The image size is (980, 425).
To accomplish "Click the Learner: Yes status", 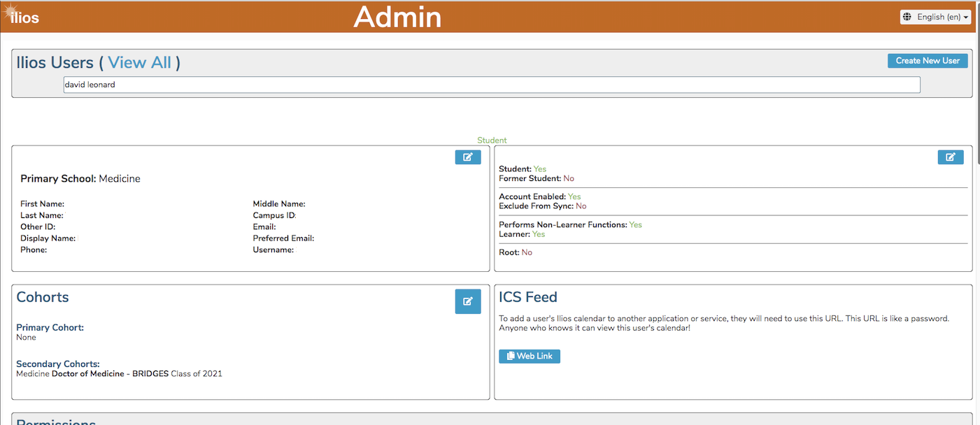I will [522, 234].
